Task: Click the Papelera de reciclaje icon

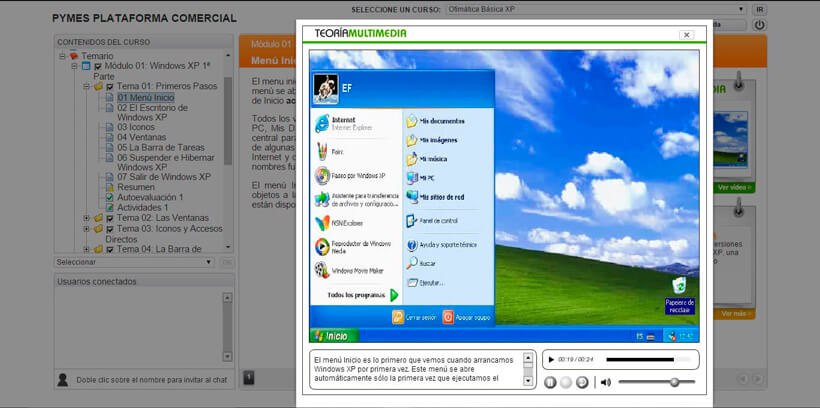Action: tap(680, 287)
